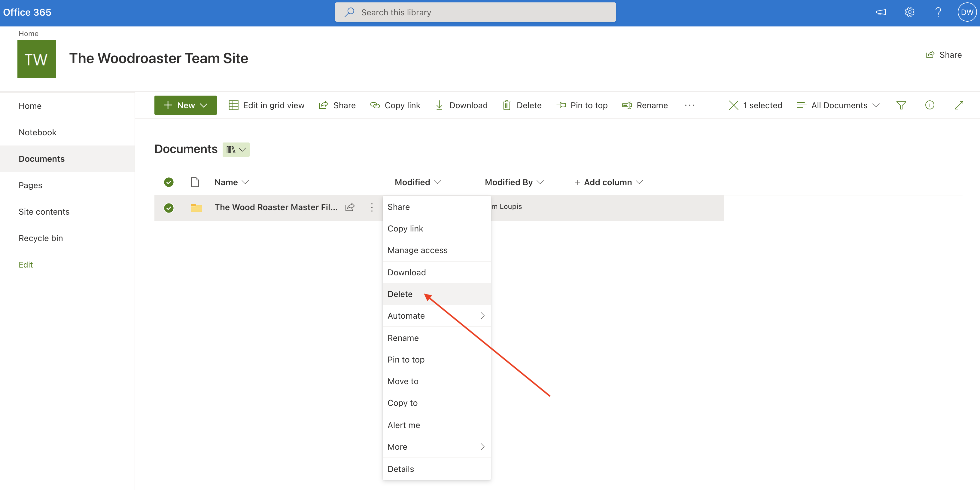This screenshot has width=980, height=490.
Task: Click the Edit link in the sidebar
Action: (26, 265)
